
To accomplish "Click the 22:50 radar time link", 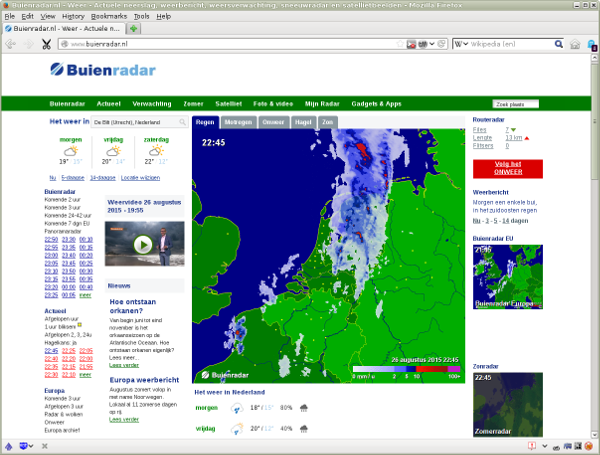I will (51, 240).
